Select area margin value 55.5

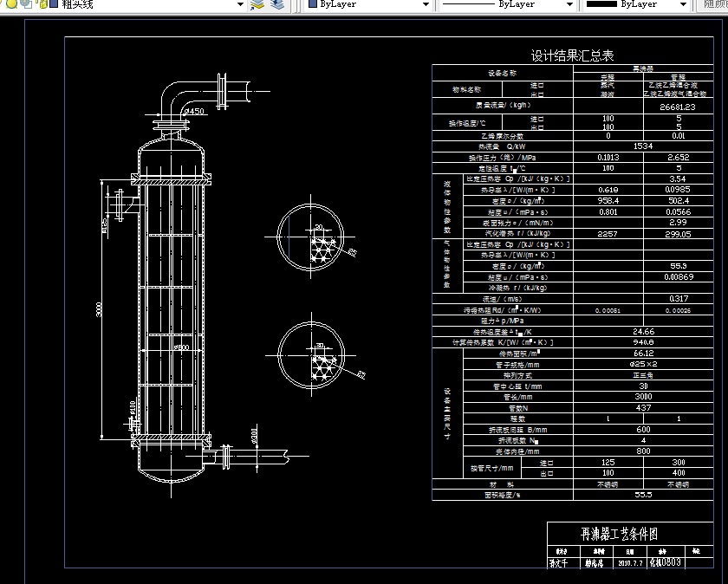click(x=643, y=495)
